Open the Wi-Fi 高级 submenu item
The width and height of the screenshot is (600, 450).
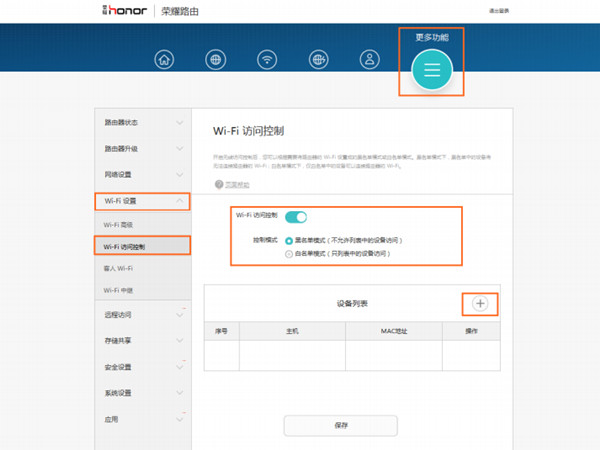(118, 225)
